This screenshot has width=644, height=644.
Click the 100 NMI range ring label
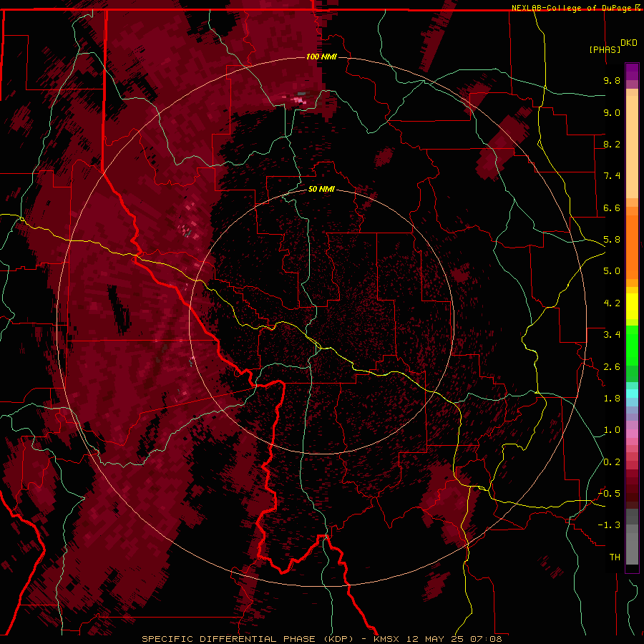click(321, 57)
